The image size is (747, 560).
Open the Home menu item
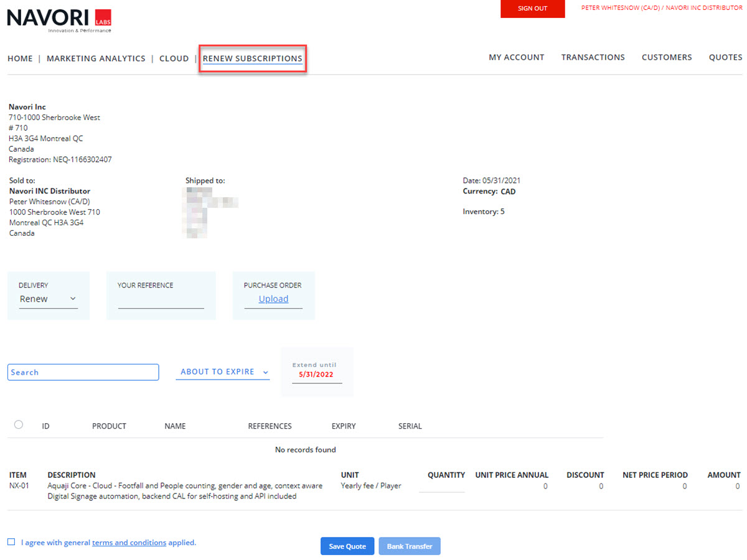point(20,58)
